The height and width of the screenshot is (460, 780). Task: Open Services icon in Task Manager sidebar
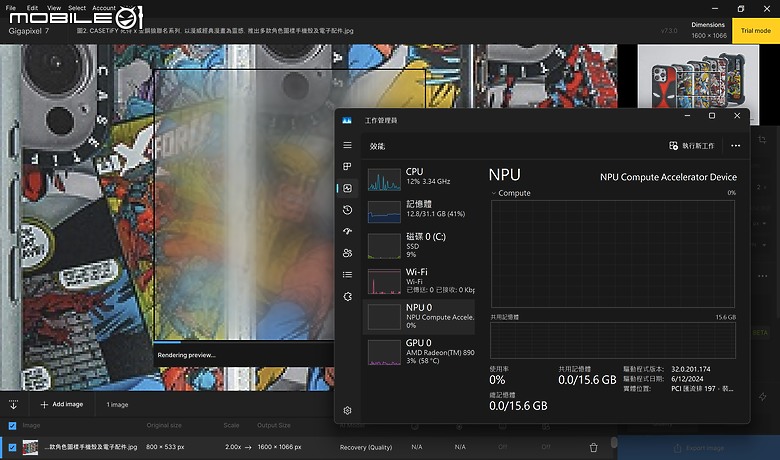[347, 296]
